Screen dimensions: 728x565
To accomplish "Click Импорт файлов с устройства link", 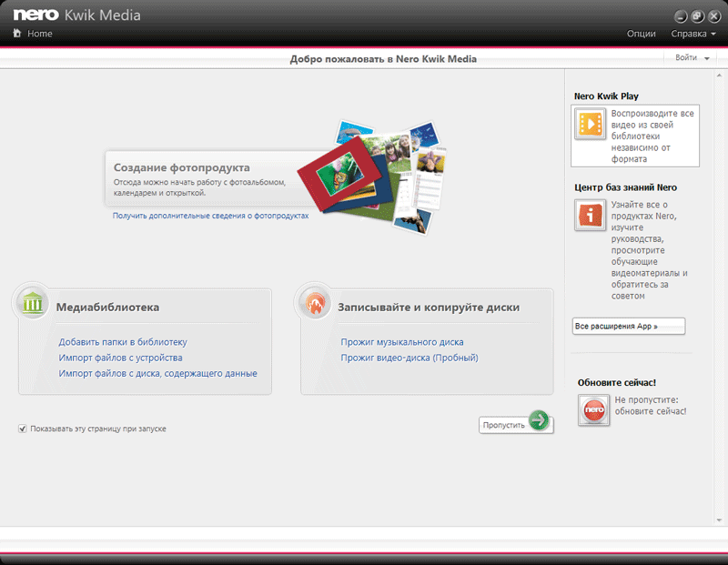I will coord(120,358).
